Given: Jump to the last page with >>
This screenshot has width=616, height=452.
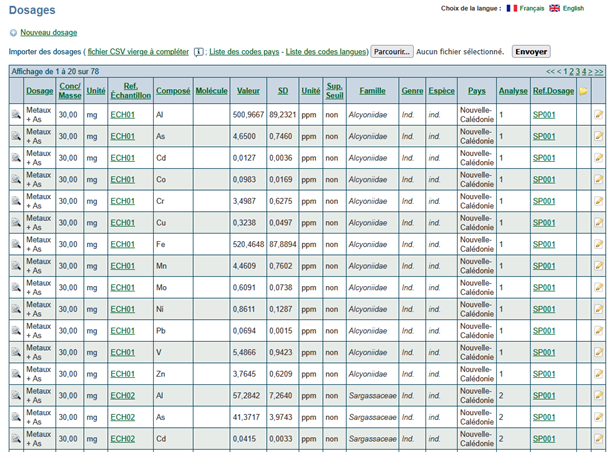Looking at the screenshot, I should pos(599,71).
